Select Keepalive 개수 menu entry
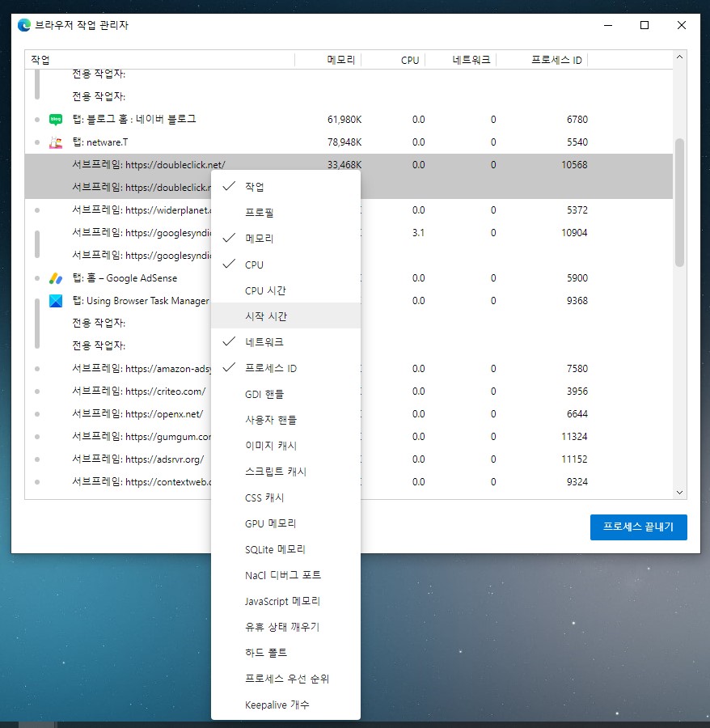Image resolution: width=710 pixels, height=728 pixels. pos(285,705)
